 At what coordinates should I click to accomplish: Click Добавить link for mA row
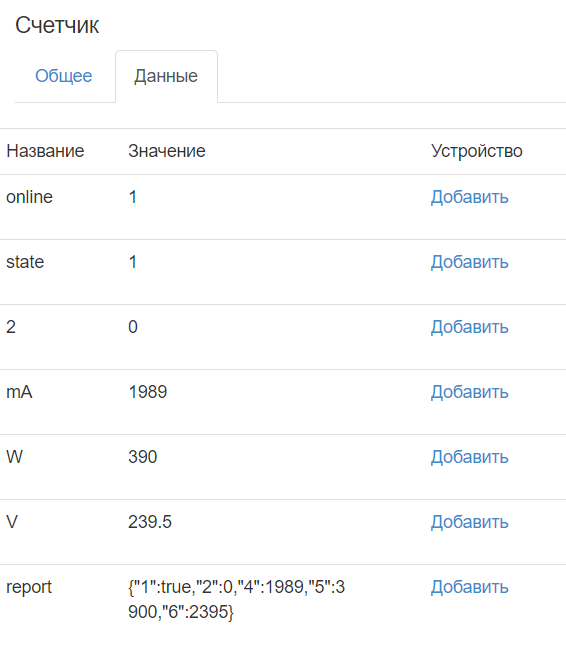[x=469, y=392]
